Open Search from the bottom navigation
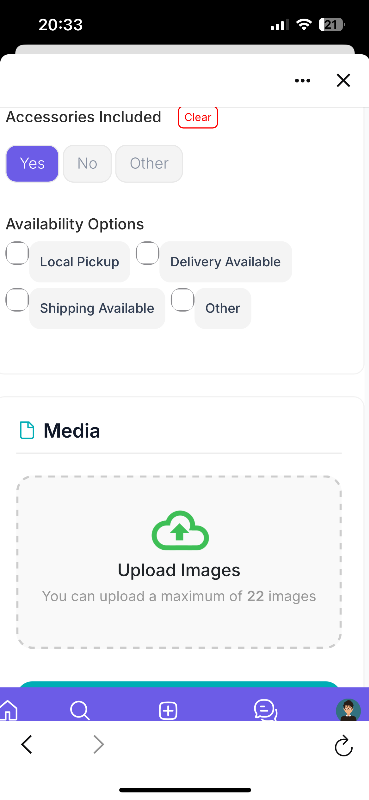This screenshot has width=369, height=800. click(80, 710)
